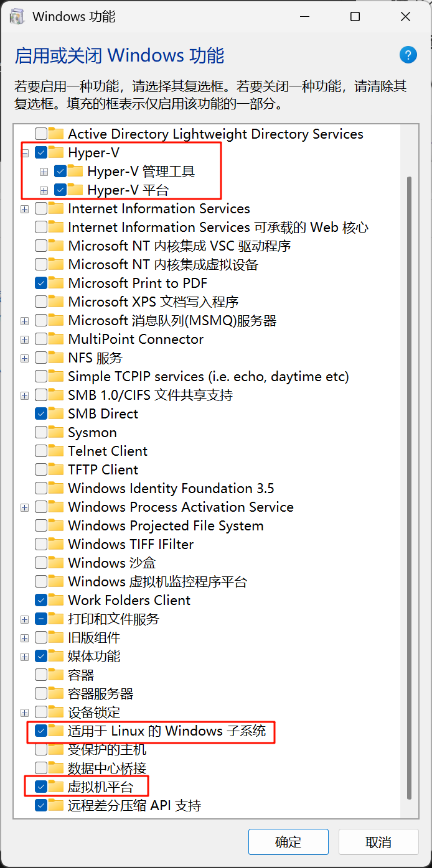Click the folder icon beside SMB Direct
432x868 pixels.
click(x=56, y=413)
